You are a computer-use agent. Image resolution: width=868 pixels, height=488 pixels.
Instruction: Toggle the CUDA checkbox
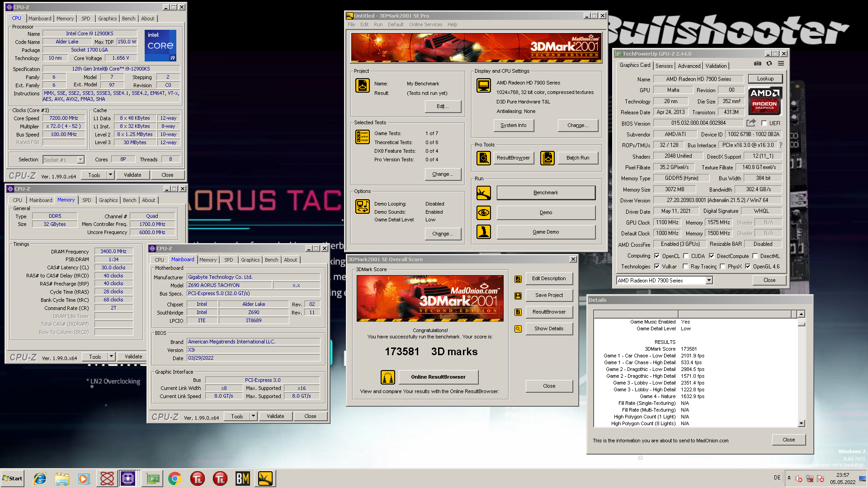tap(686, 256)
